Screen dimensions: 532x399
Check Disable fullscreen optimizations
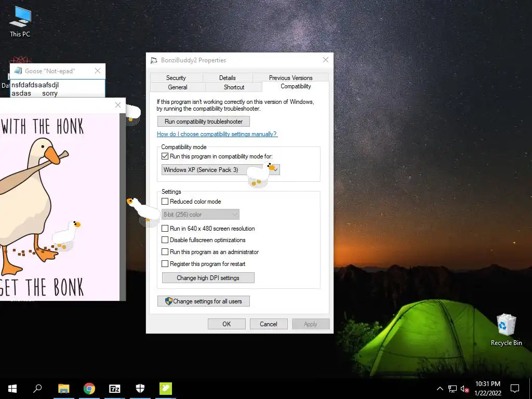(165, 240)
